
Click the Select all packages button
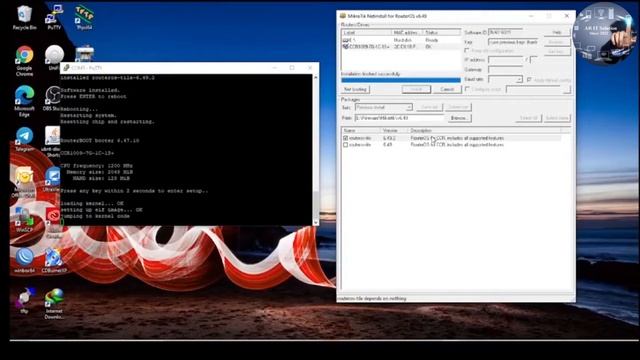[x=529, y=118]
